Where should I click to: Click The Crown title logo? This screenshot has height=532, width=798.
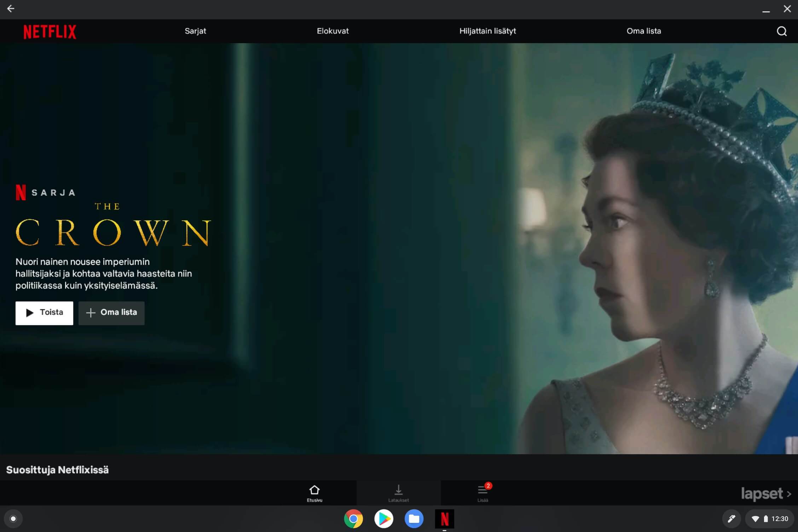tap(114, 224)
